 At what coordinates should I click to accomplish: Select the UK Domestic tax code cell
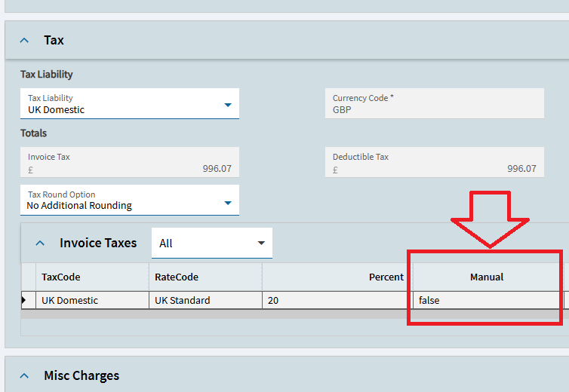92,300
